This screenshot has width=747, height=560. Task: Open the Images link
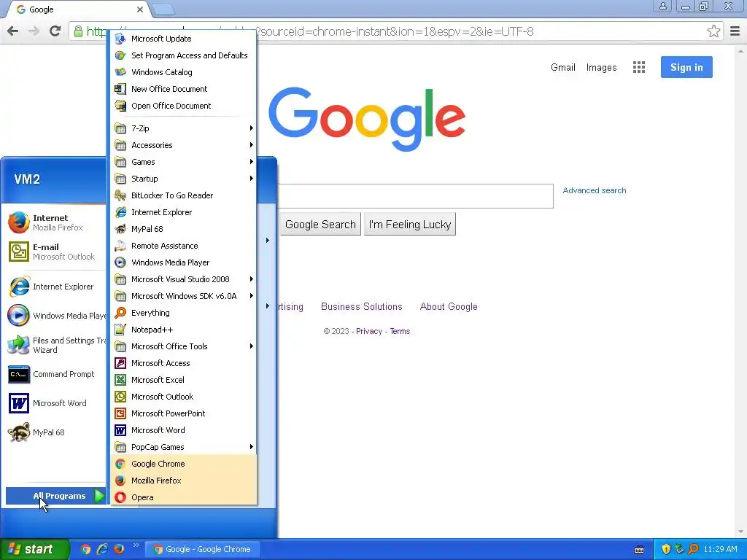click(x=601, y=68)
